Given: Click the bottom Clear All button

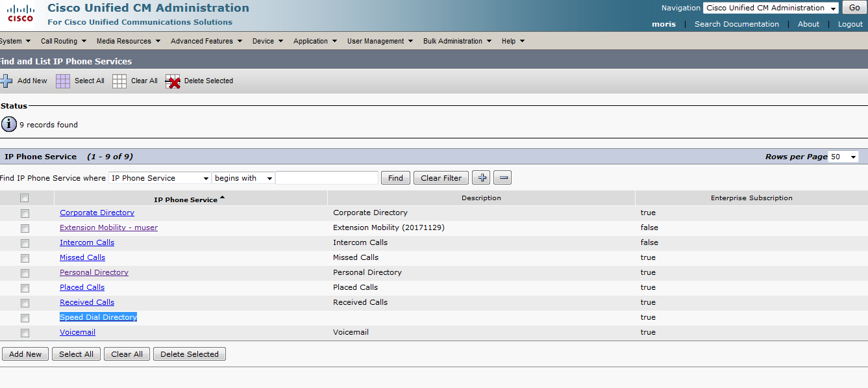Looking at the screenshot, I should click(x=127, y=354).
